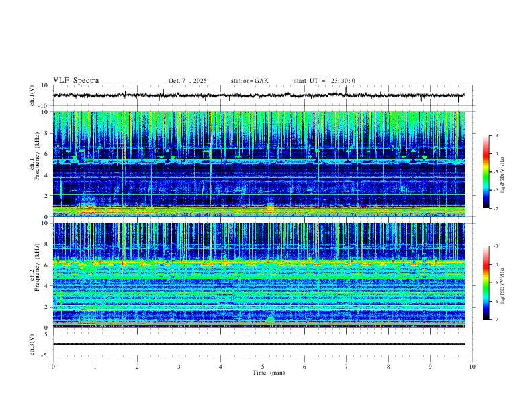Click the 'ch.3(V)' axis label
This screenshot has width=532, height=411.
click(x=32, y=345)
